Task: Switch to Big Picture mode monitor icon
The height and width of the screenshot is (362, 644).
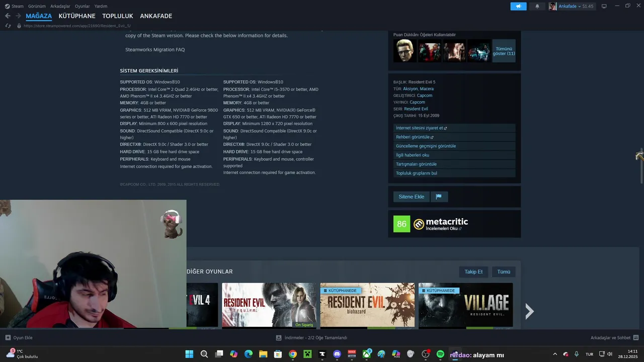Action: (x=604, y=6)
